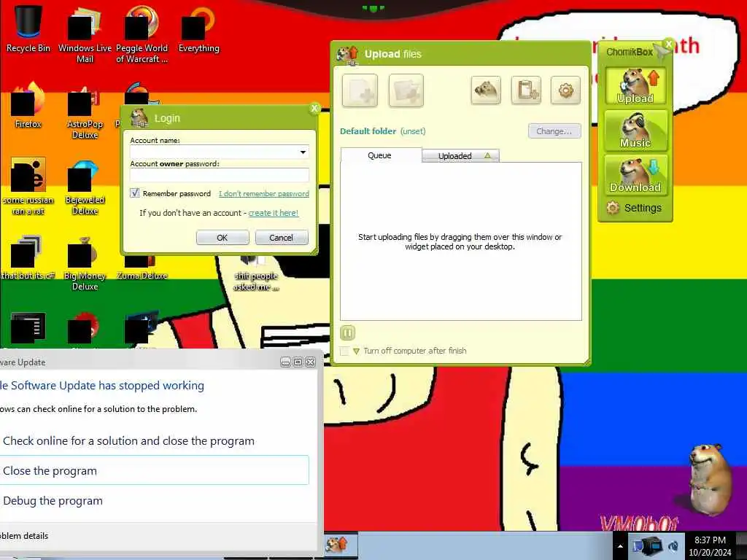Choose Close the program option
747x560 pixels.
155,470
